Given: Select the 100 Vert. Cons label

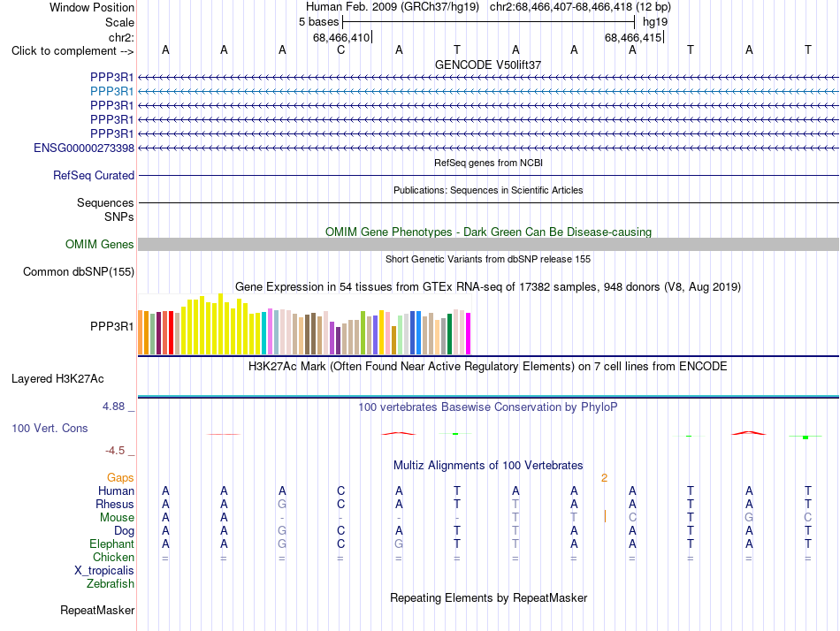Looking at the screenshot, I should (x=50, y=428).
